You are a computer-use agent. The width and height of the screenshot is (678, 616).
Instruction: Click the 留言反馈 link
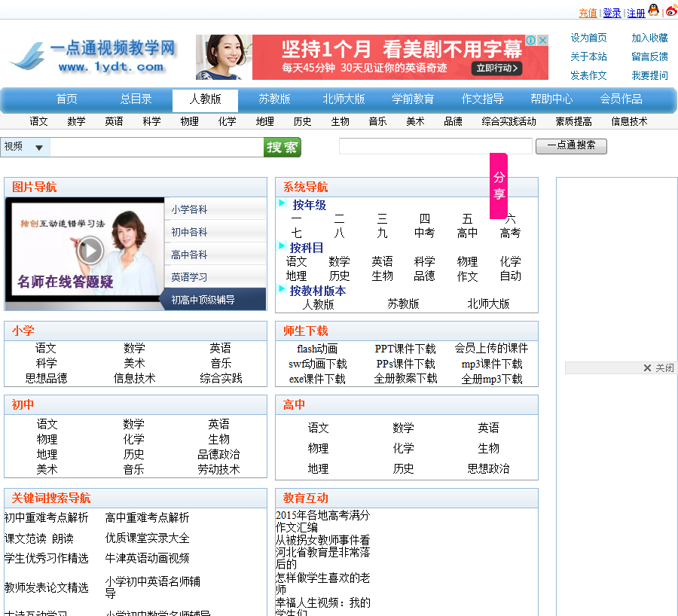click(x=649, y=56)
